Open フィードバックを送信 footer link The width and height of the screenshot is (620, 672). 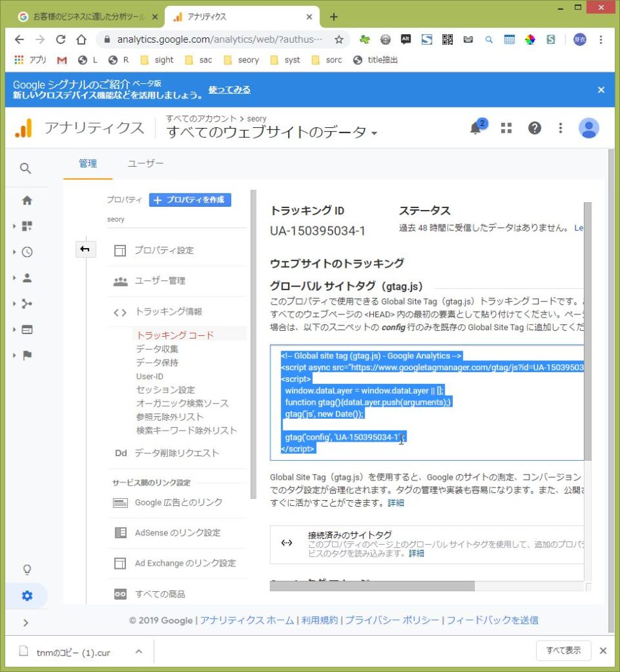tap(492, 620)
